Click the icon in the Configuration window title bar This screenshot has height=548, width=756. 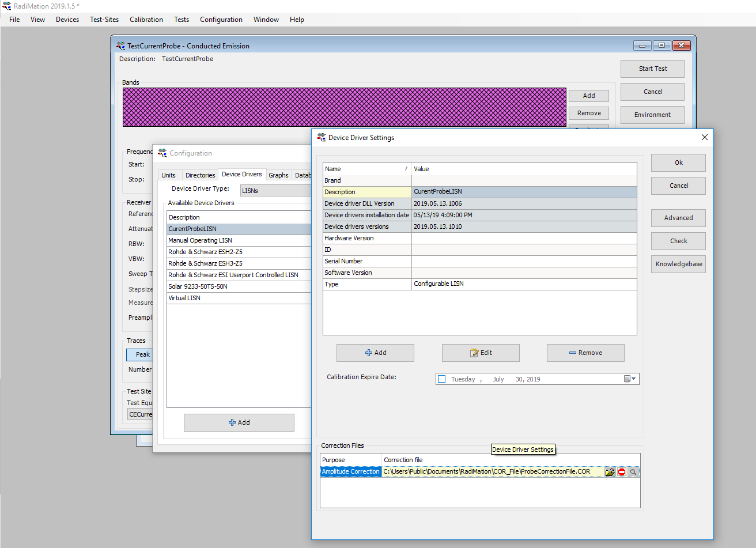click(162, 153)
